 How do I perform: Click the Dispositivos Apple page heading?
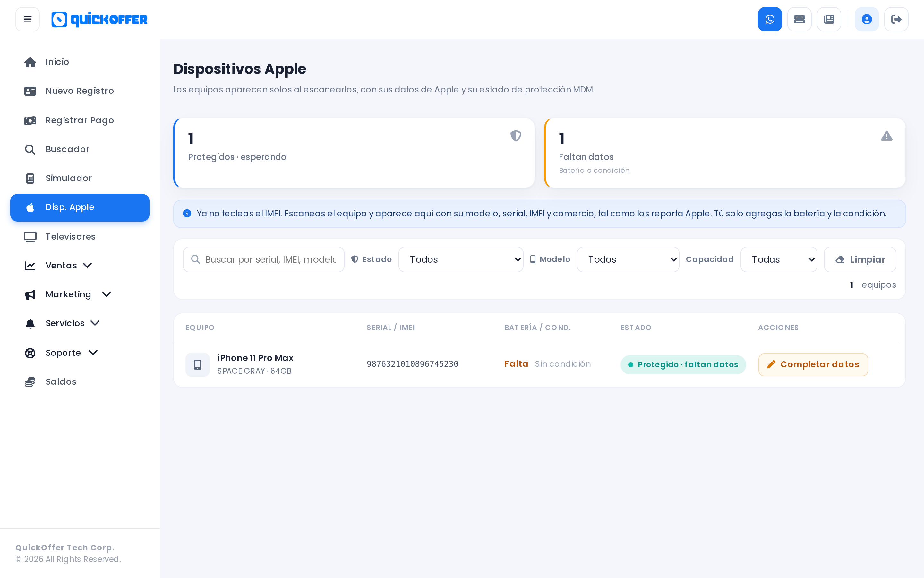pos(240,69)
